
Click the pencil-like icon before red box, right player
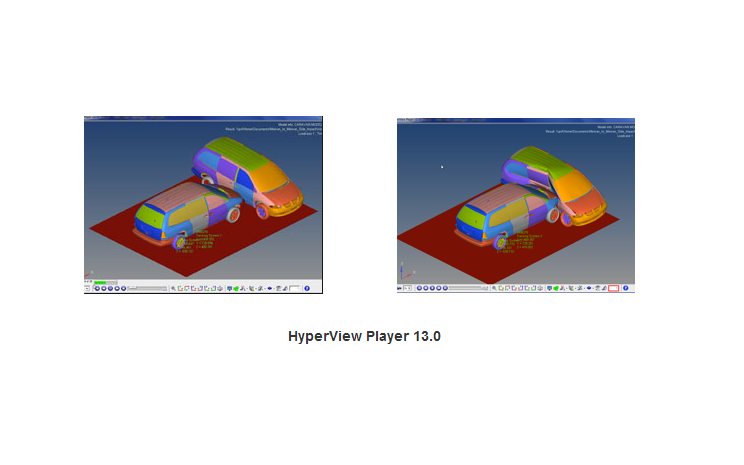point(604,288)
